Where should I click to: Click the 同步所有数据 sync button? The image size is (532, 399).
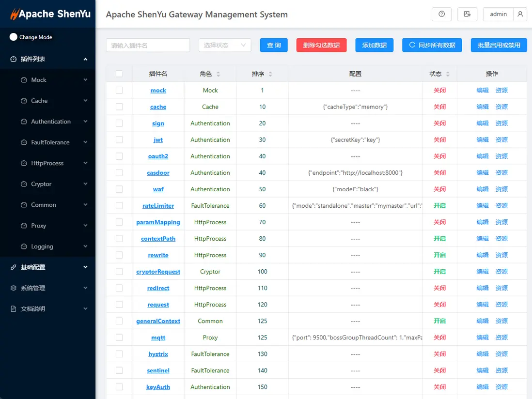(432, 45)
